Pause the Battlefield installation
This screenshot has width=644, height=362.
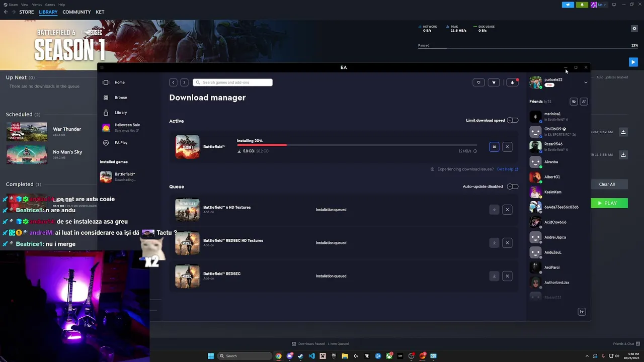(x=494, y=147)
